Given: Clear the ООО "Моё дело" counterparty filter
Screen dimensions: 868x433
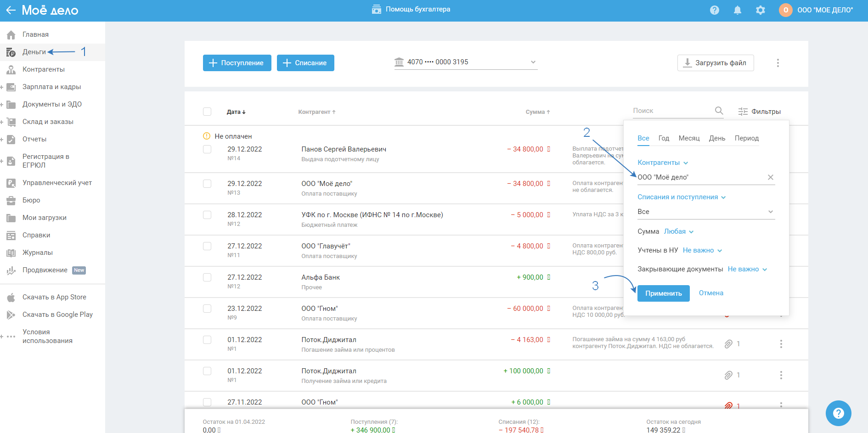Looking at the screenshot, I should [770, 177].
